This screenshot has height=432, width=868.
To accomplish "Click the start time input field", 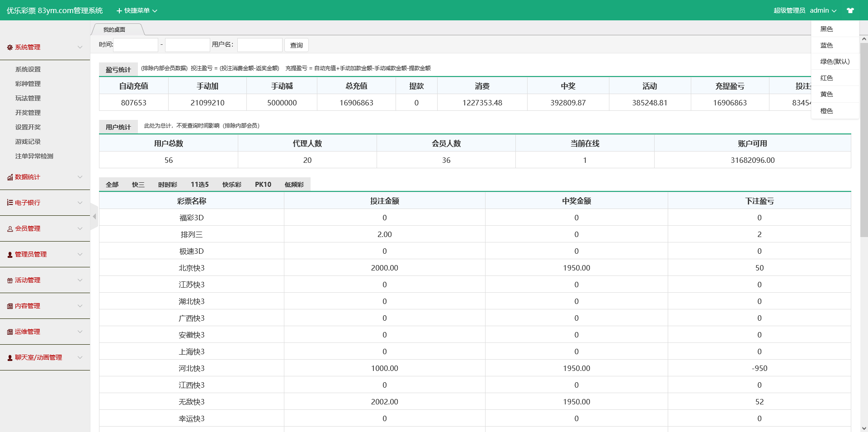I will pos(136,45).
